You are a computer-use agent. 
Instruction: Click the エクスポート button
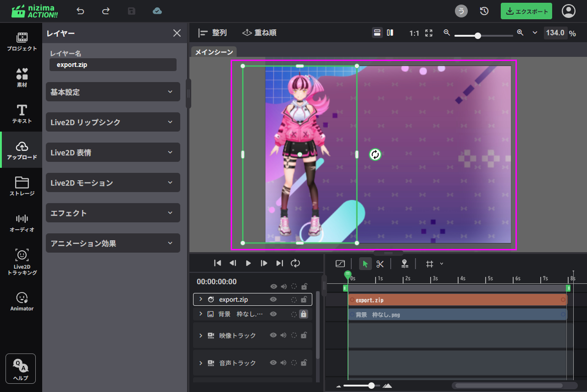(526, 11)
